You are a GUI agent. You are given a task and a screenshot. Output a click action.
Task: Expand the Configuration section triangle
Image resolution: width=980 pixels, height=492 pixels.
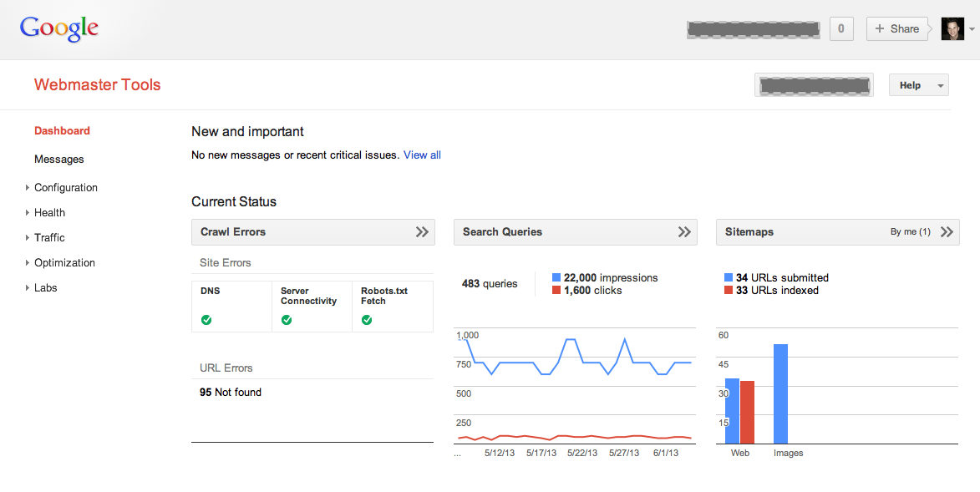pyautogui.click(x=27, y=188)
